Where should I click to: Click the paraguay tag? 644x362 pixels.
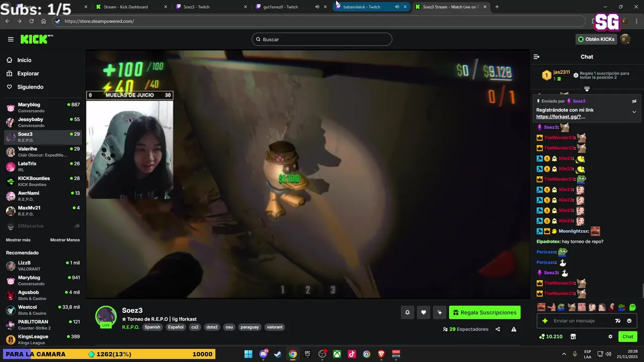tap(250, 327)
